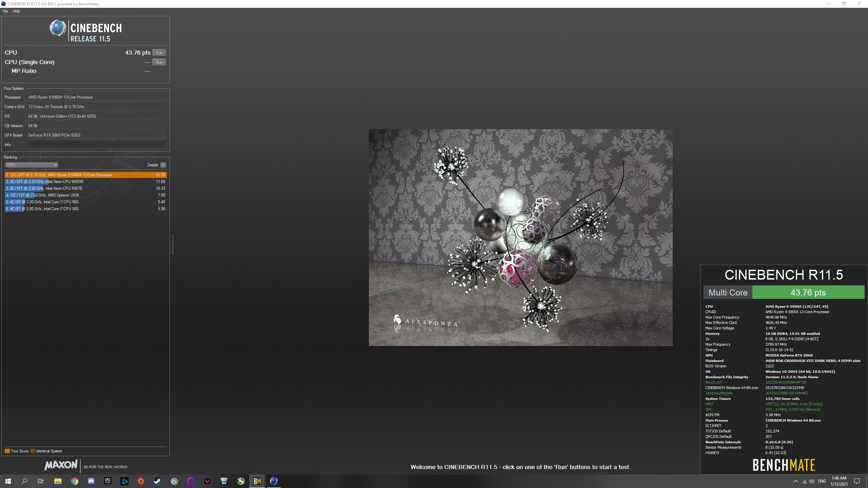The height and width of the screenshot is (488, 868).
Task: Select the Intel Core i7 CPU 960 row
Action: point(86,202)
